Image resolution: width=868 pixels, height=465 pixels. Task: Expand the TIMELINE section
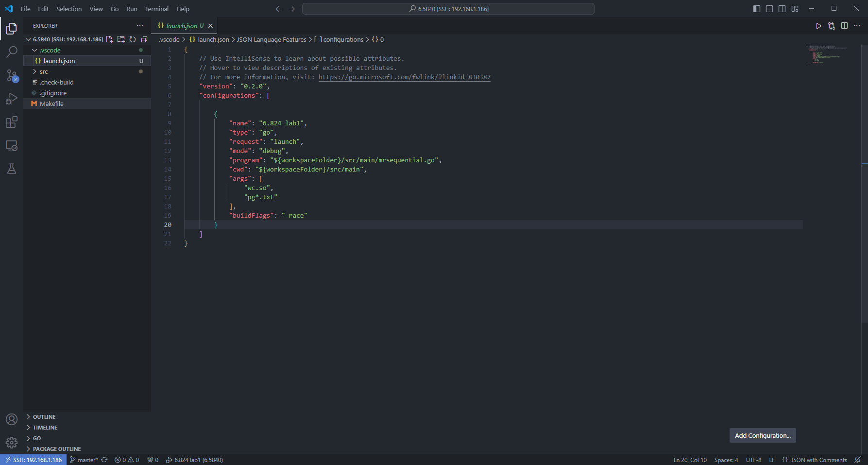(x=45, y=428)
